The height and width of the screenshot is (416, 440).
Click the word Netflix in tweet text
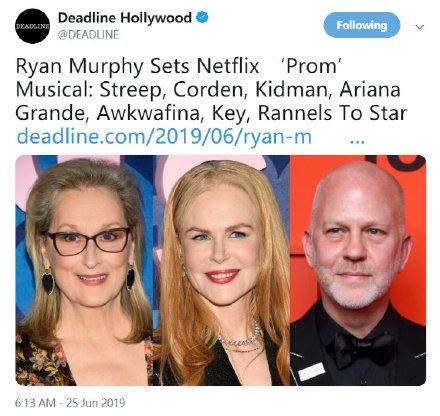pos(228,66)
